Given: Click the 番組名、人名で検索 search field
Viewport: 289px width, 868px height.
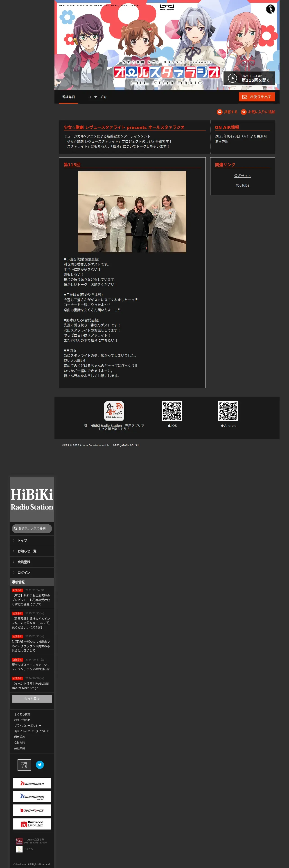Looking at the screenshot, I should click(x=32, y=529).
